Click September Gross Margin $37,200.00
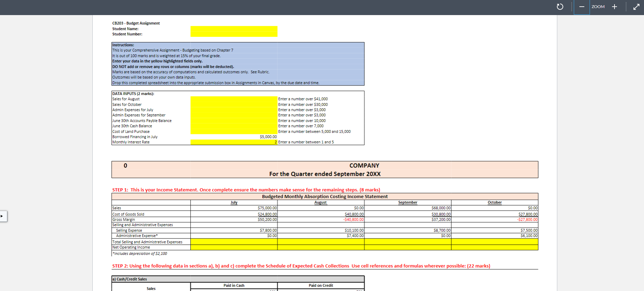The image size is (644, 291). tap(441, 219)
